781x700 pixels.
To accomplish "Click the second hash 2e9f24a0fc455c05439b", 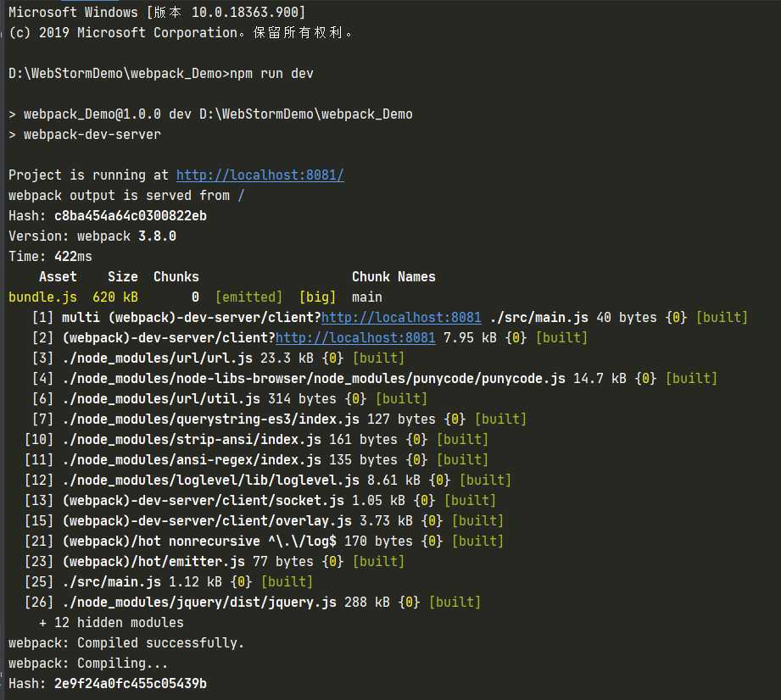I will point(130,684).
